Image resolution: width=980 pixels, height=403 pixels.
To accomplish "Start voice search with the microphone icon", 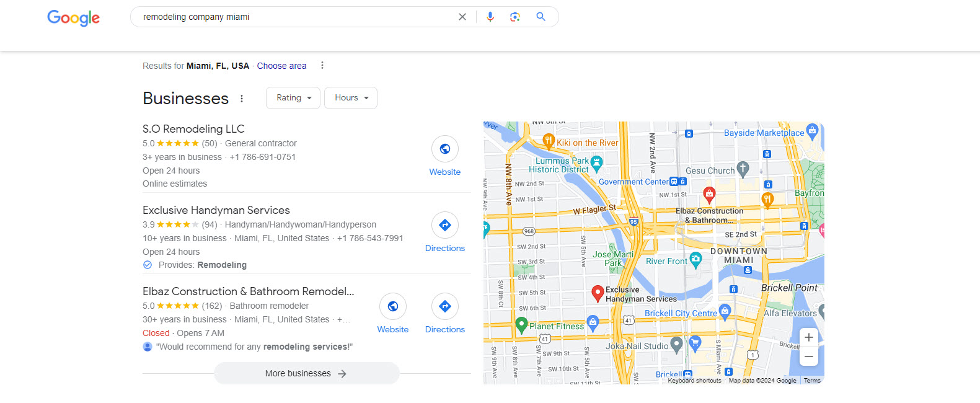I will pos(490,17).
